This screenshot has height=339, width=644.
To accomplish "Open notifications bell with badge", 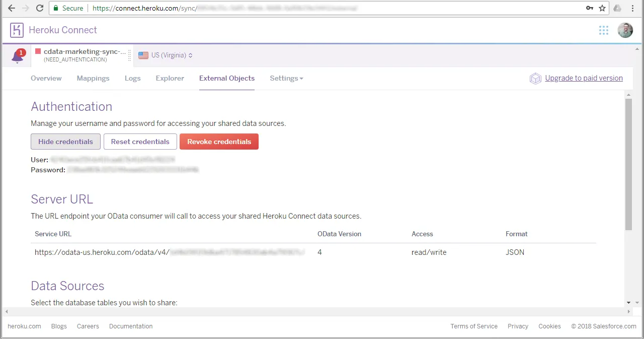I will pyautogui.click(x=18, y=56).
